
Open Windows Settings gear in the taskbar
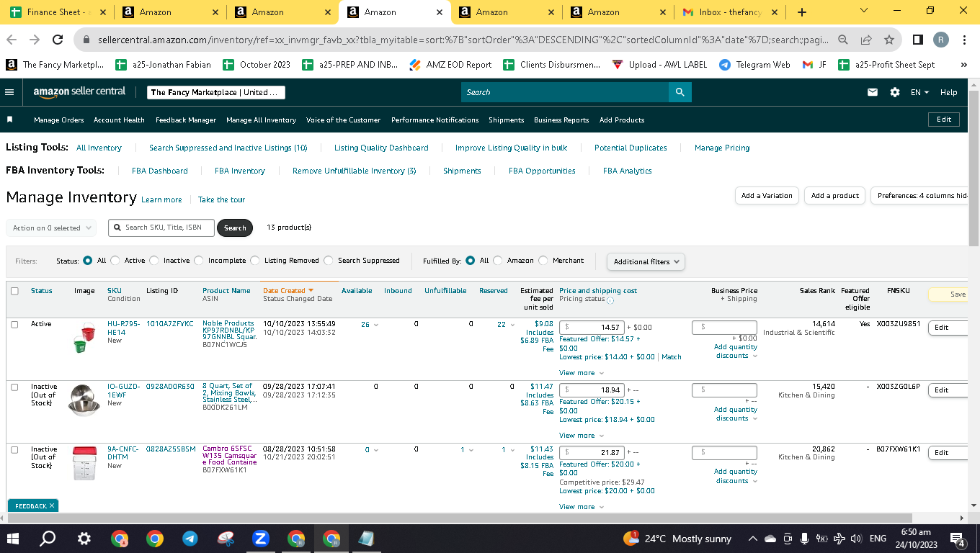pos(84,539)
